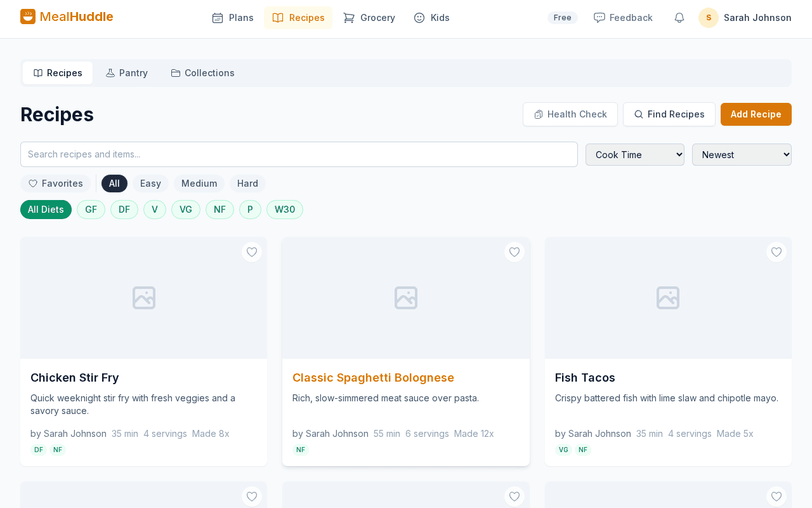Click the Add Recipe button
812x508 pixels.
pos(756,114)
